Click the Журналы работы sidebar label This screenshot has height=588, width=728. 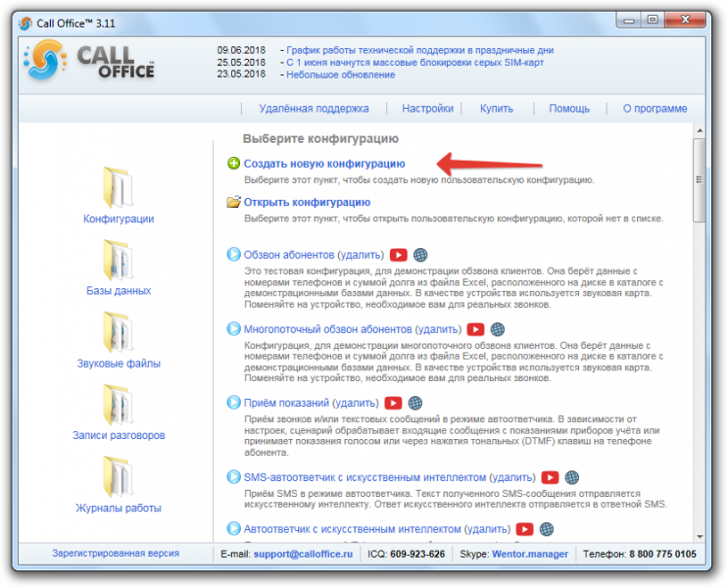[119, 508]
